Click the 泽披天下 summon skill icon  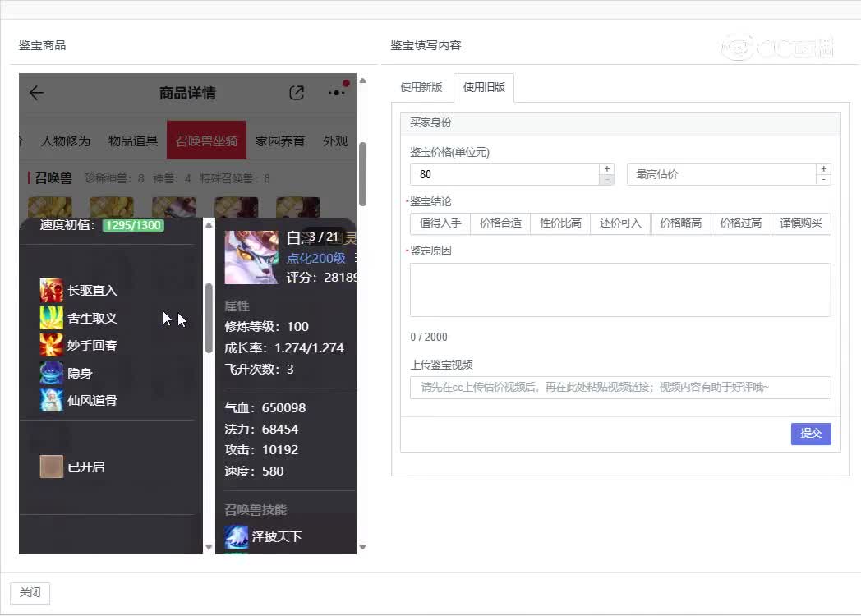(x=237, y=536)
